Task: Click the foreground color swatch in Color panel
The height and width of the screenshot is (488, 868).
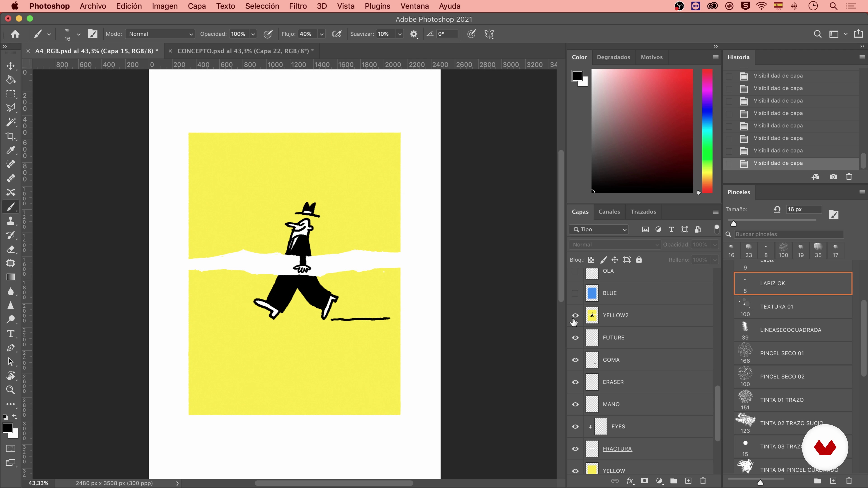Action: (x=577, y=76)
